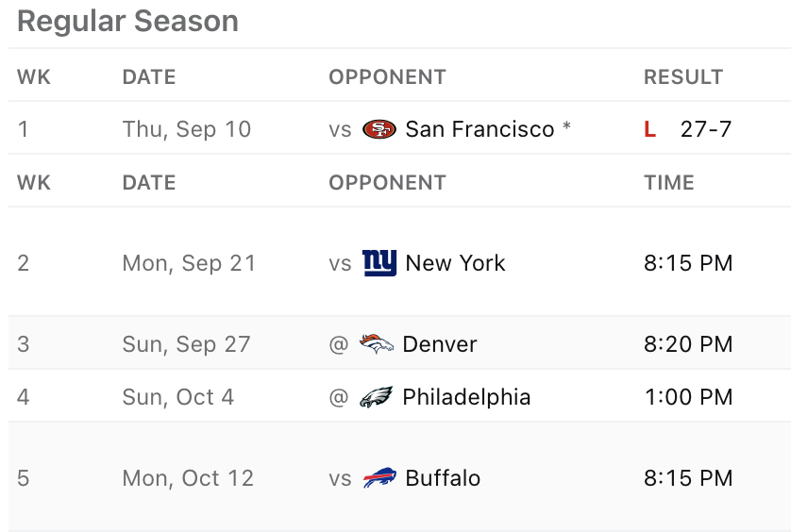Select the 8:15 PM New York game time

(x=688, y=263)
